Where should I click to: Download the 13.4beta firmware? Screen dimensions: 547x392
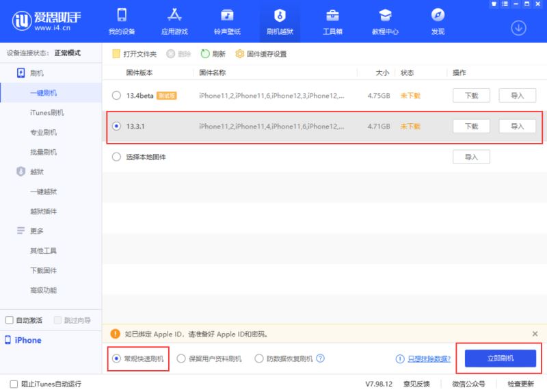[471, 95]
